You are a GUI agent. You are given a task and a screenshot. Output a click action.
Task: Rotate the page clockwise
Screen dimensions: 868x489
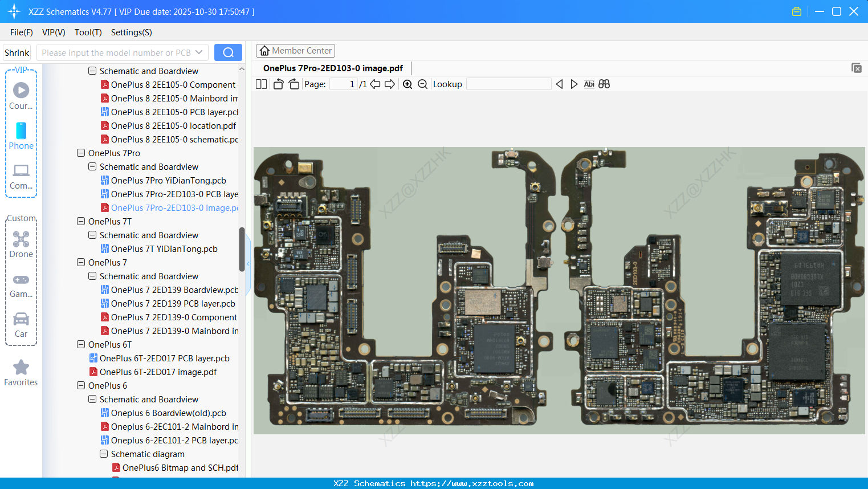(294, 84)
